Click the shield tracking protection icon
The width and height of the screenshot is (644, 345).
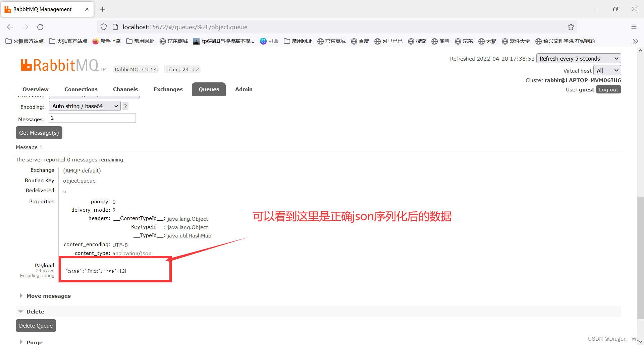coord(104,27)
